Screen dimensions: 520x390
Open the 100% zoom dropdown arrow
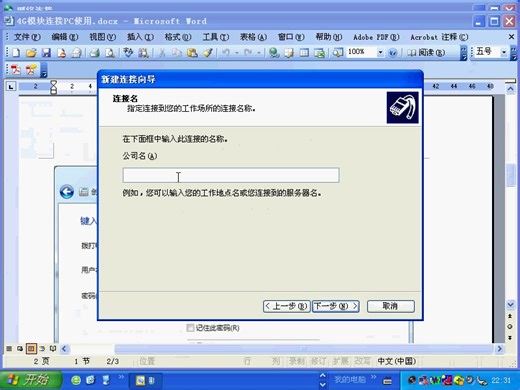tap(380, 52)
